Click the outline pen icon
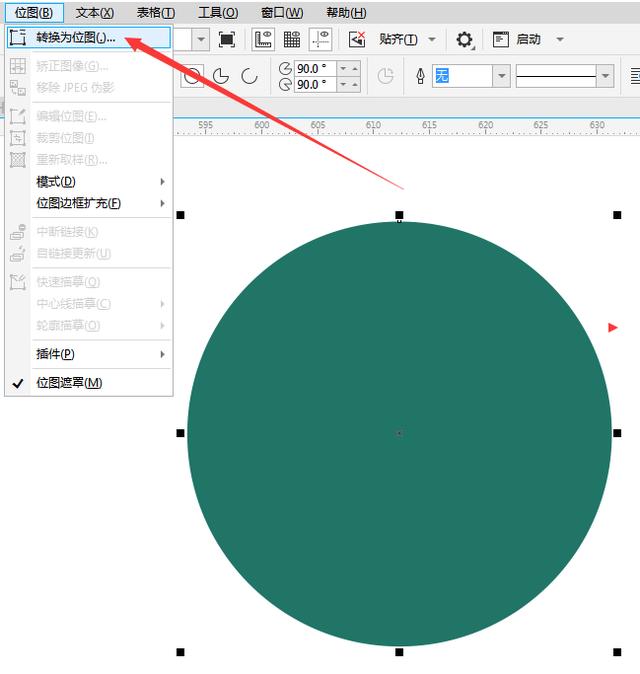 click(x=420, y=77)
